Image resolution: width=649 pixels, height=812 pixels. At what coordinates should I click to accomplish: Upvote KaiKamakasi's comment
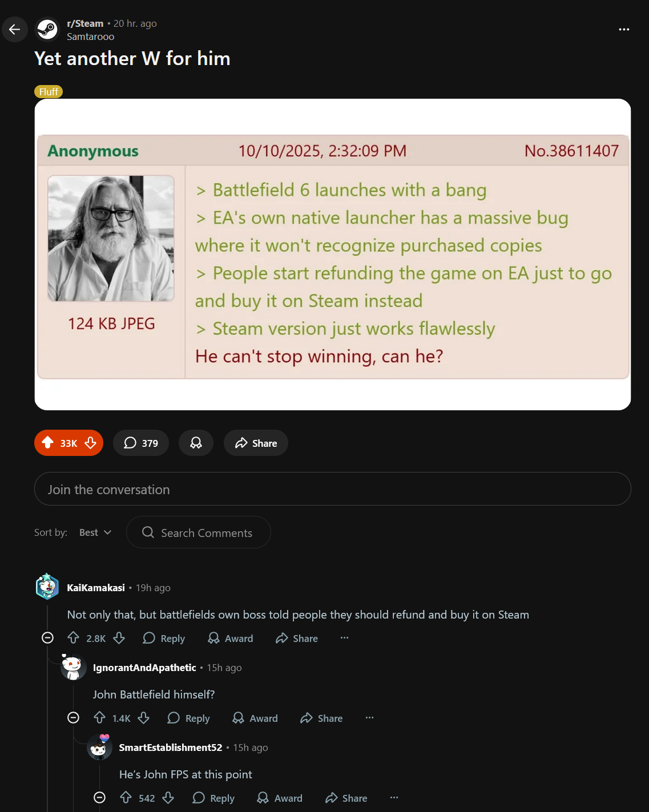pyautogui.click(x=73, y=638)
